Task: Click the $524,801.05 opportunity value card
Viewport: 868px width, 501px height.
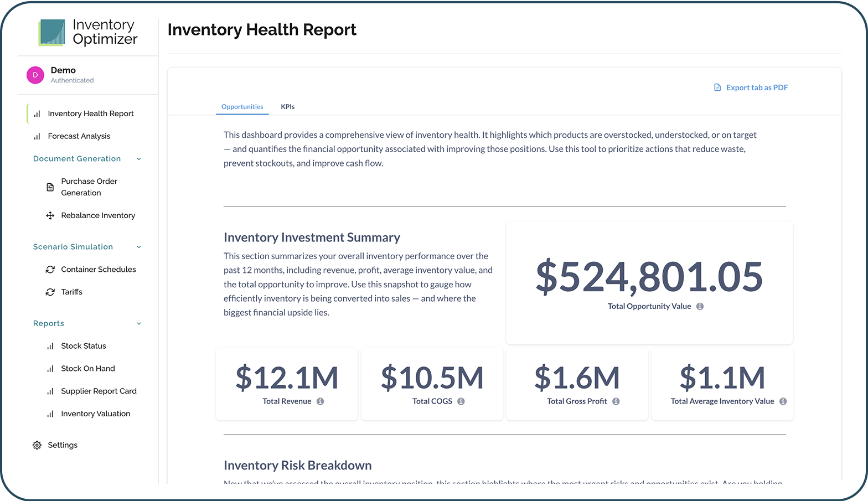Action: pyautogui.click(x=649, y=282)
